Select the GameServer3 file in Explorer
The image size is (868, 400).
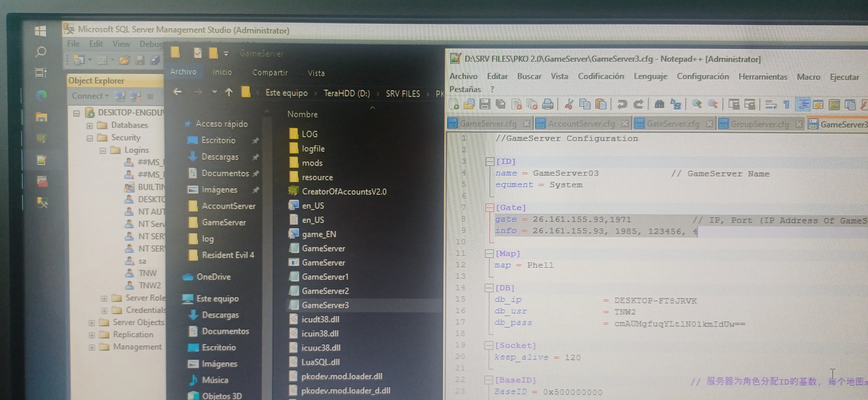click(325, 305)
